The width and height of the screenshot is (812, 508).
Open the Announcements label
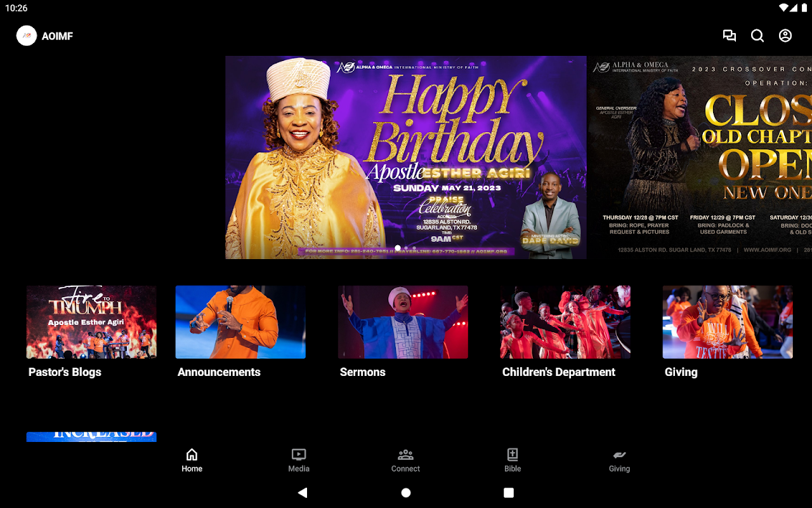(x=219, y=372)
